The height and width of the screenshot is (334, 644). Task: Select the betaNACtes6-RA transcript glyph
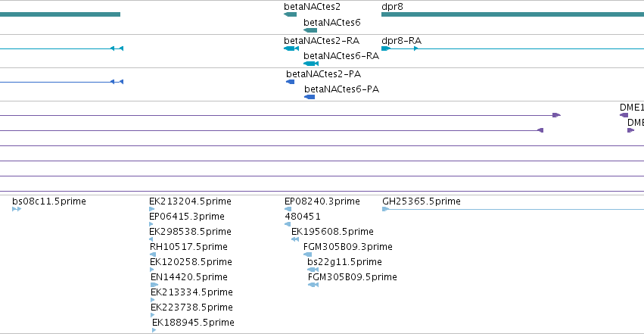311,64
